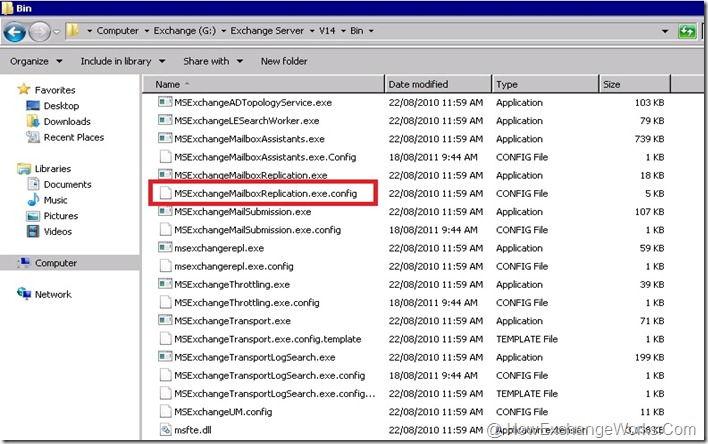The image size is (708, 444).
Task: Click the New folder button
Action: (x=284, y=61)
